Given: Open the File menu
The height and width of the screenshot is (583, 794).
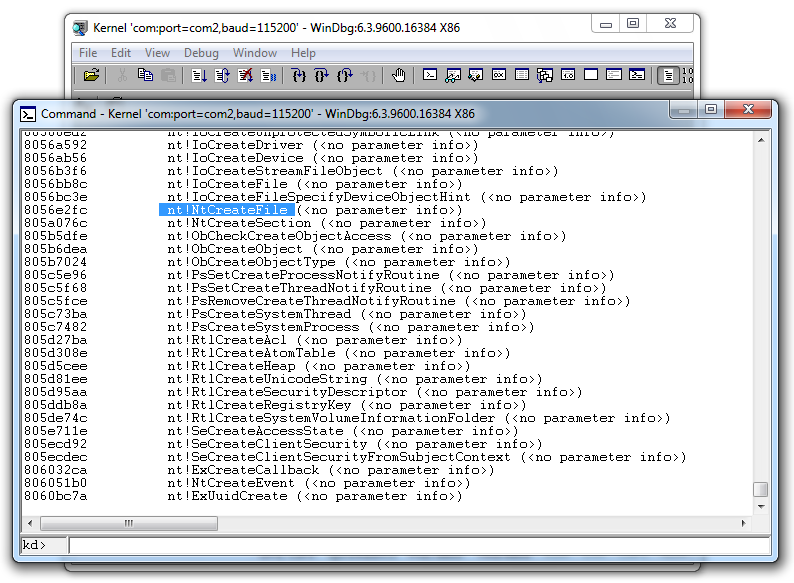Looking at the screenshot, I should pos(88,53).
